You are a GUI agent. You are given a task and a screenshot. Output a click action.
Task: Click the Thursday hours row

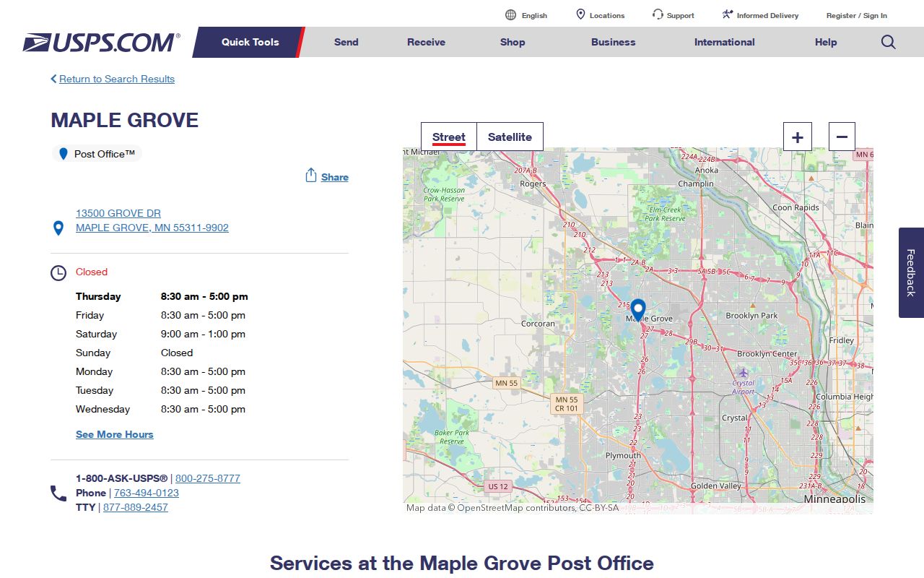[x=162, y=296]
